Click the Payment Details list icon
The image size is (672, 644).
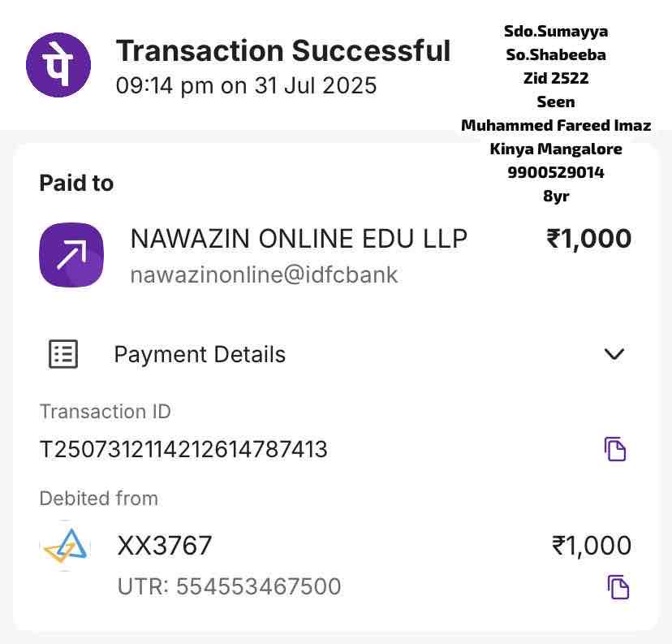pos(63,354)
